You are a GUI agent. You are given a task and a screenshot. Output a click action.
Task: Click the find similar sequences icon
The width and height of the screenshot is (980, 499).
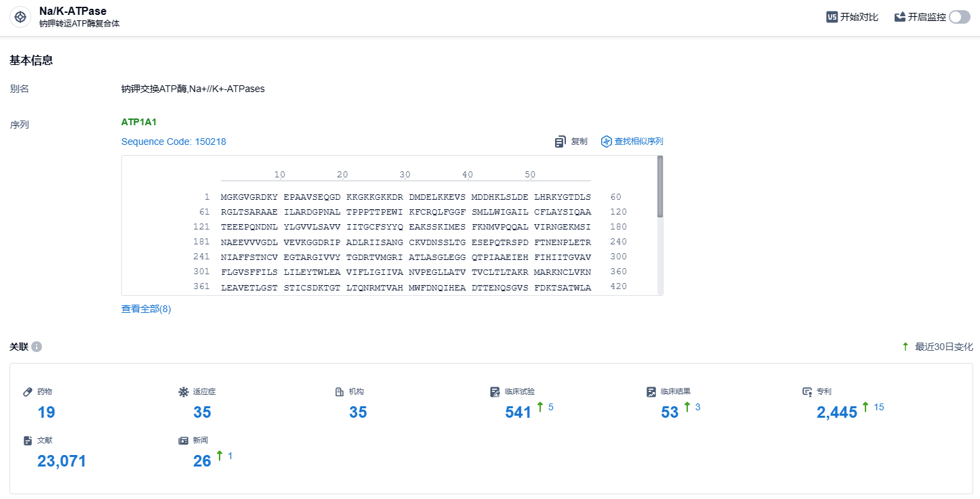point(607,142)
